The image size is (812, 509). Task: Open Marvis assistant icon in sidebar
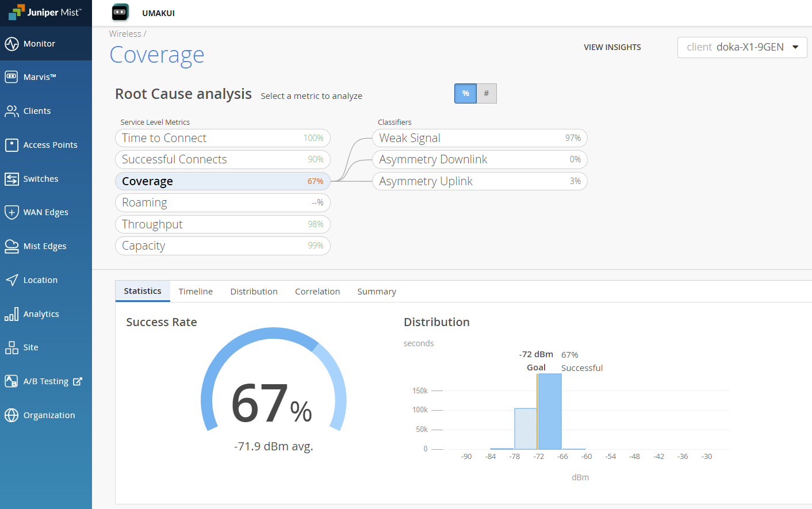click(x=12, y=77)
